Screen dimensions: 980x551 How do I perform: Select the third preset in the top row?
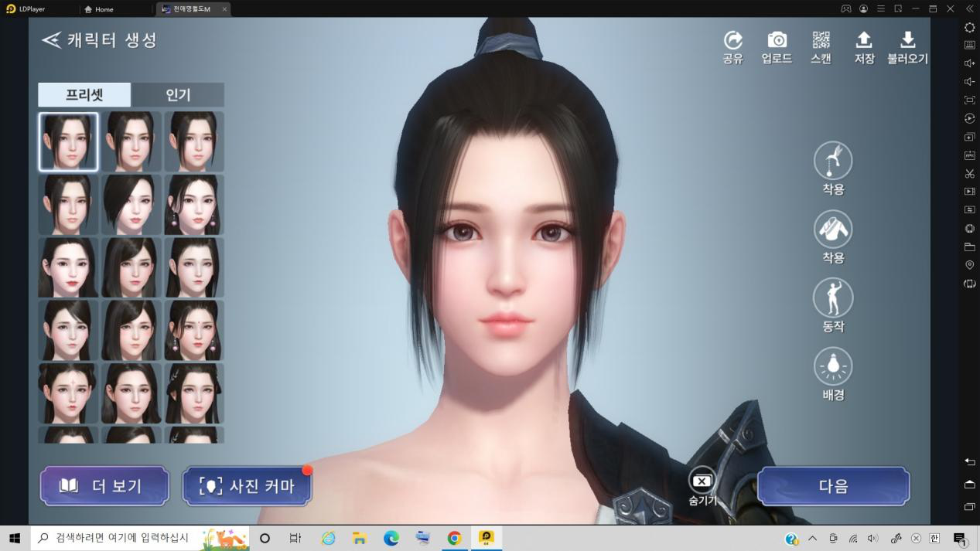pos(194,141)
